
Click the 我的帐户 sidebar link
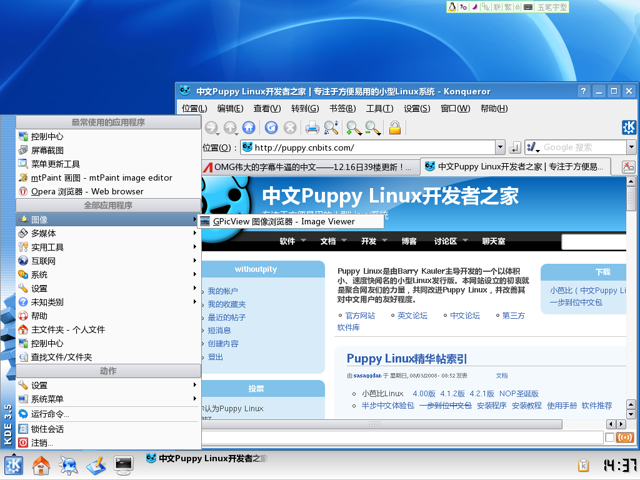223,291
